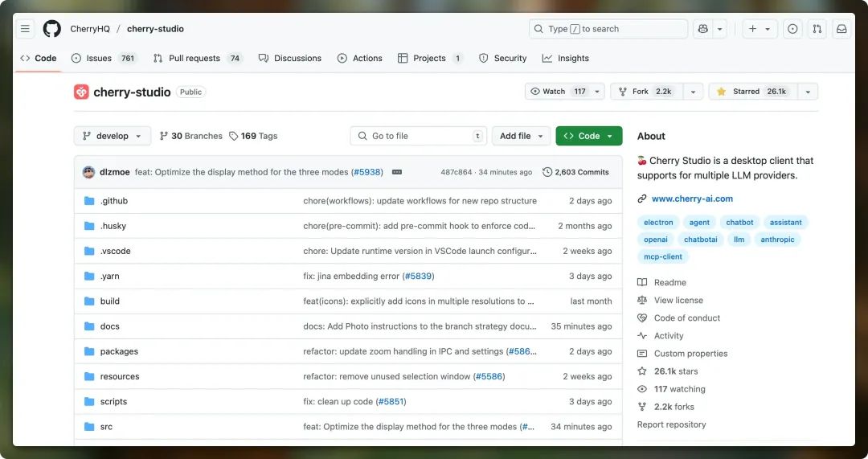This screenshot has width=868, height=459.
Task: Open the Watch 117 dropdown
Action: (565, 92)
